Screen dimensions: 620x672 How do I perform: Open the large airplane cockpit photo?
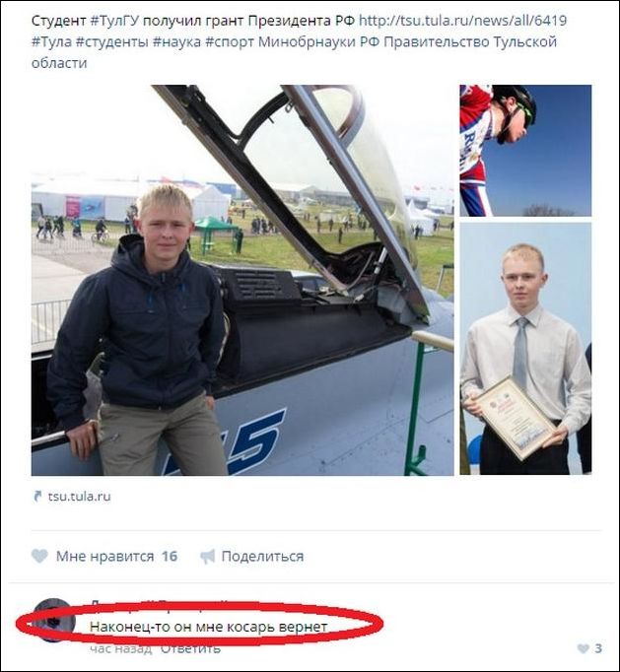click(x=242, y=280)
